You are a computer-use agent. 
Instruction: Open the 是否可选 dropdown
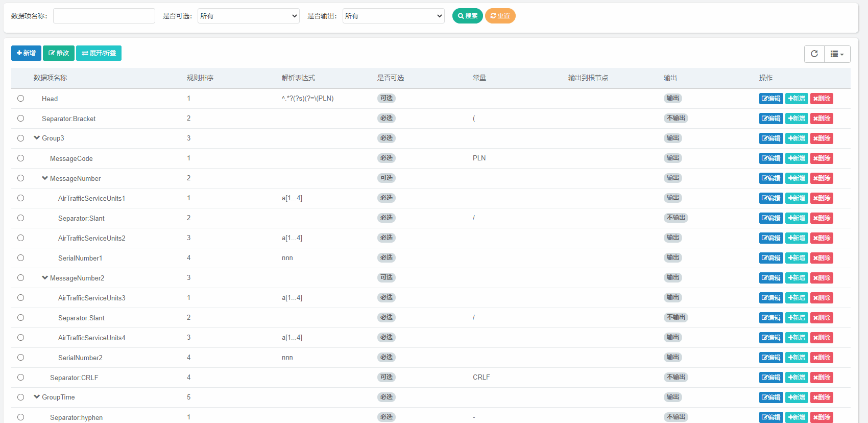[x=248, y=16]
